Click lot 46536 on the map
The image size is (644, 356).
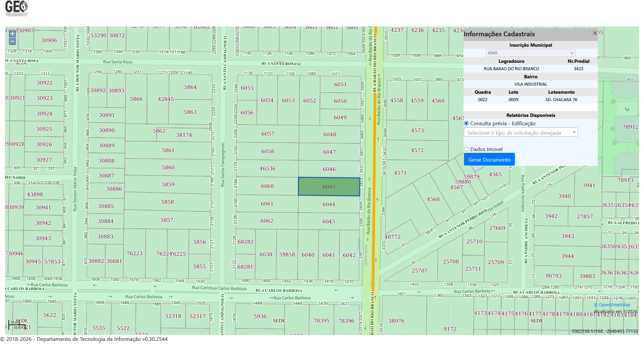(267, 169)
